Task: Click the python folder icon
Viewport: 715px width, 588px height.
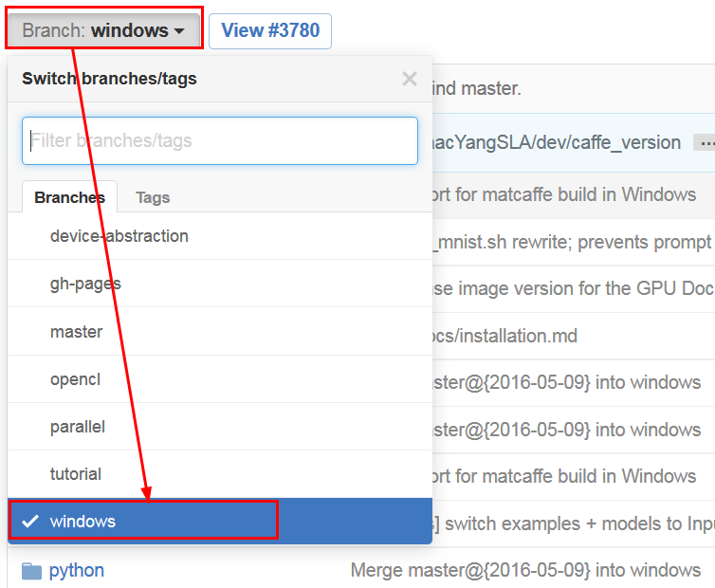Action: (x=31, y=571)
